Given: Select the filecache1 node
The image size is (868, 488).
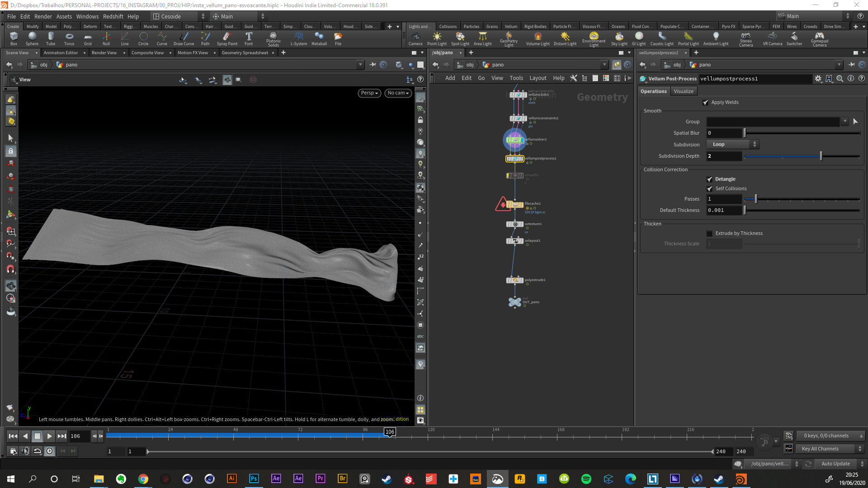Looking at the screenshot, I should pyautogui.click(x=515, y=205).
